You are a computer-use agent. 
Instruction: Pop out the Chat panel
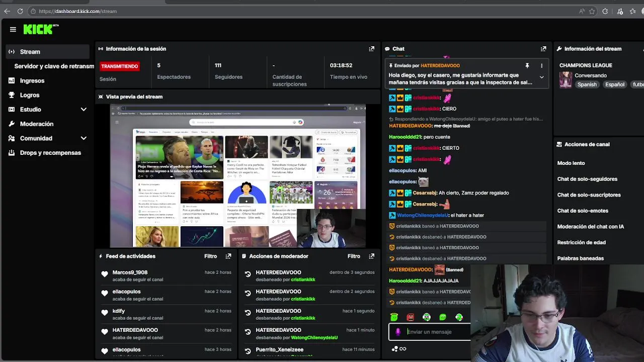[x=543, y=49]
